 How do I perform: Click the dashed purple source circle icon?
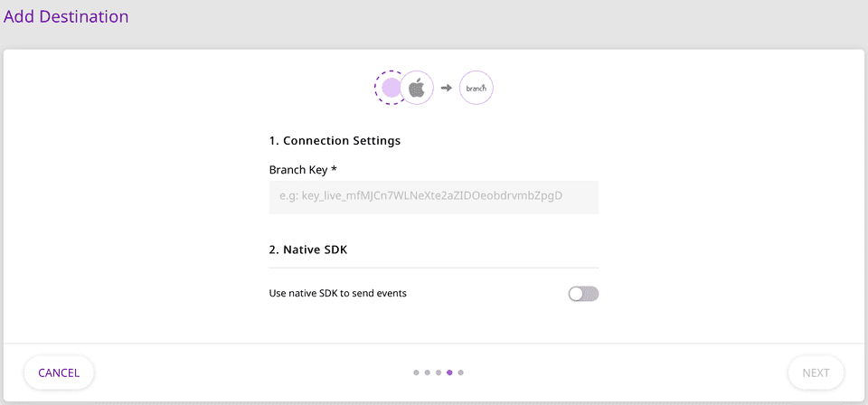pyautogui.click(x=390, y=88)
